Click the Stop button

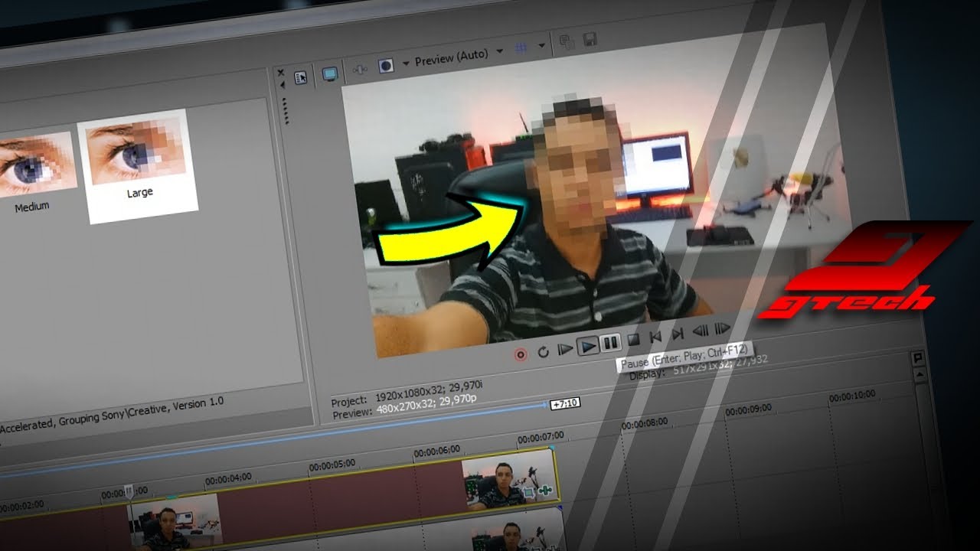pyautogui.click(x=633, y=341)
